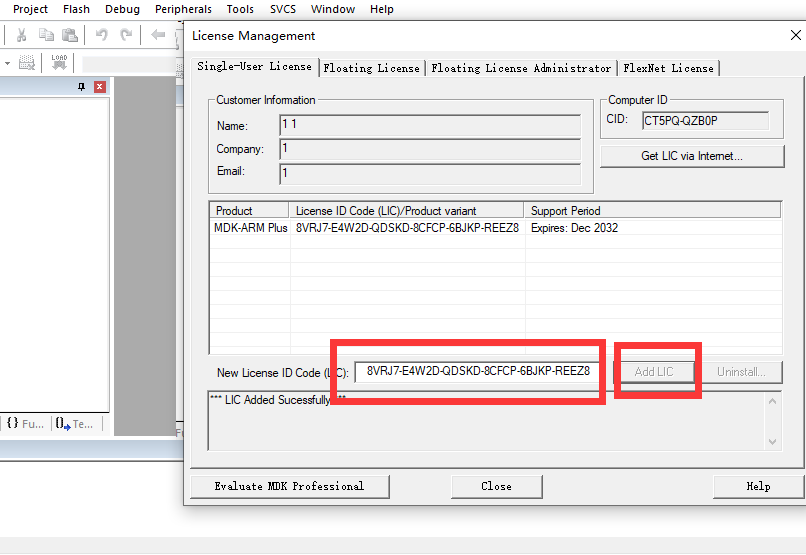Open the Peripherals menu
Screen dimensions: 806x555
[x=183, y=9]
